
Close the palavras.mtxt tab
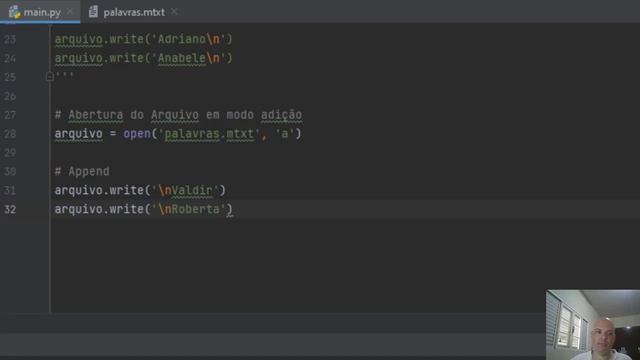(x=174, y=12)
